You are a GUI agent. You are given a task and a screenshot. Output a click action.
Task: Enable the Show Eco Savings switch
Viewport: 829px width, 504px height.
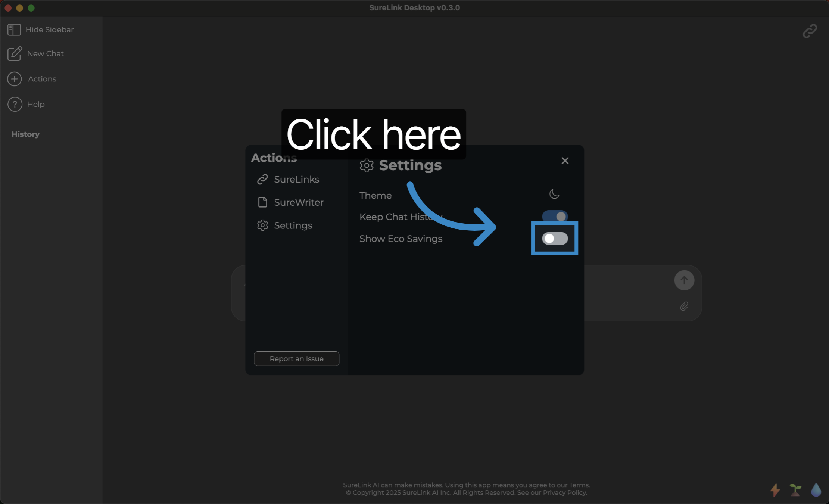555,238
